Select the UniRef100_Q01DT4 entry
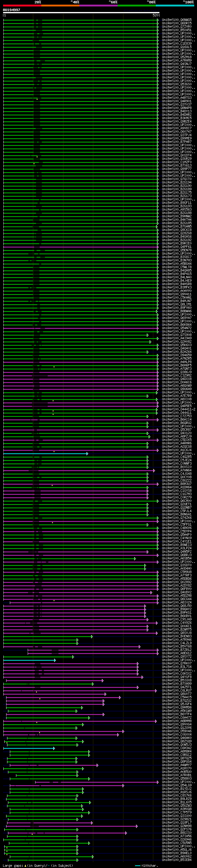 (x=177, y=155)
